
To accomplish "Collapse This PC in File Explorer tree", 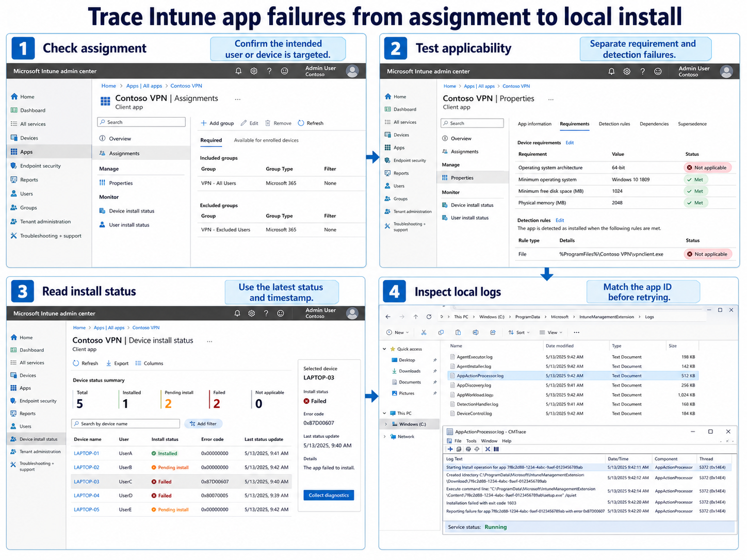I will [x=385, y=413].
